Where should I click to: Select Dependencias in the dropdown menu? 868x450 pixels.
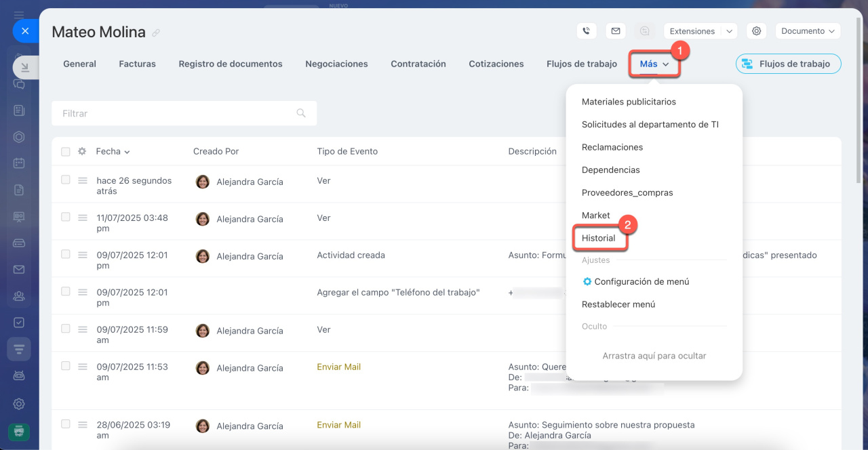pos(610,170)
